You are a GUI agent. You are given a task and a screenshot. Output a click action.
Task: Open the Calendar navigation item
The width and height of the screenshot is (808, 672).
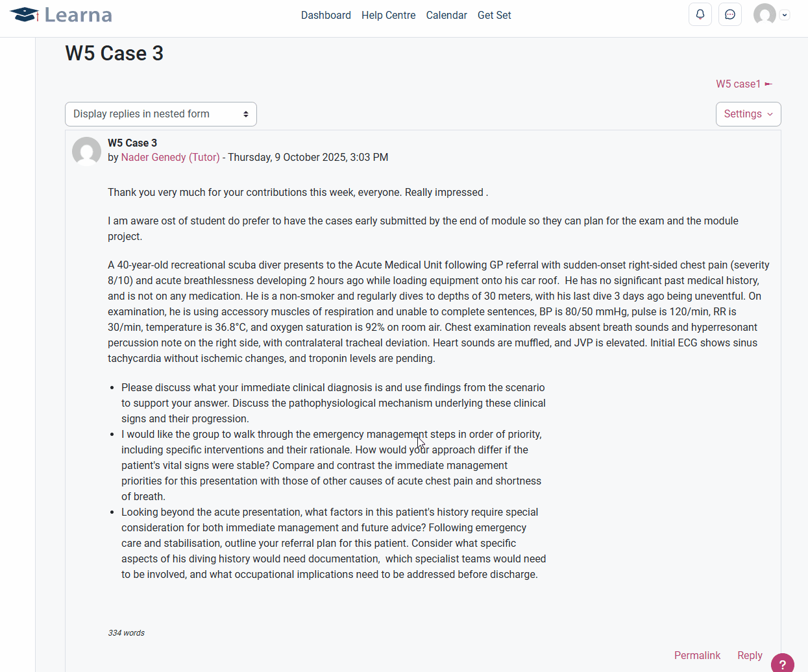(x=447, y=15)
